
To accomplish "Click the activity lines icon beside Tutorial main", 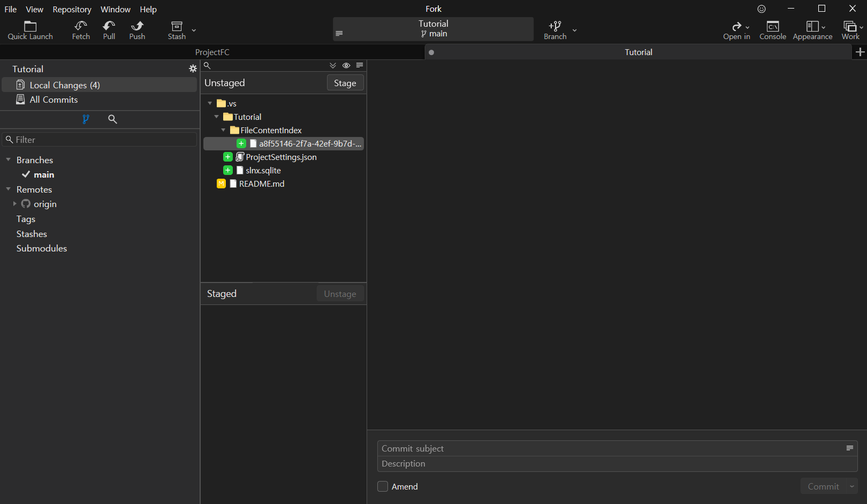I will click(339, 33).
